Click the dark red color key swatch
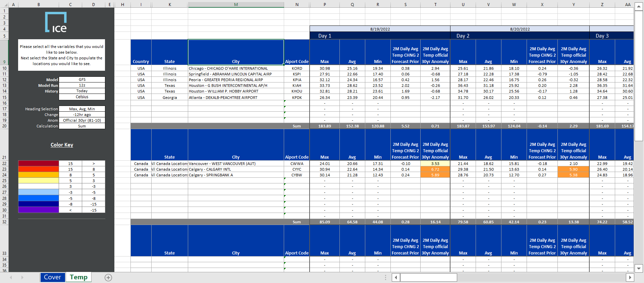The width and height of the screenshot is (644, 283). 39,164
